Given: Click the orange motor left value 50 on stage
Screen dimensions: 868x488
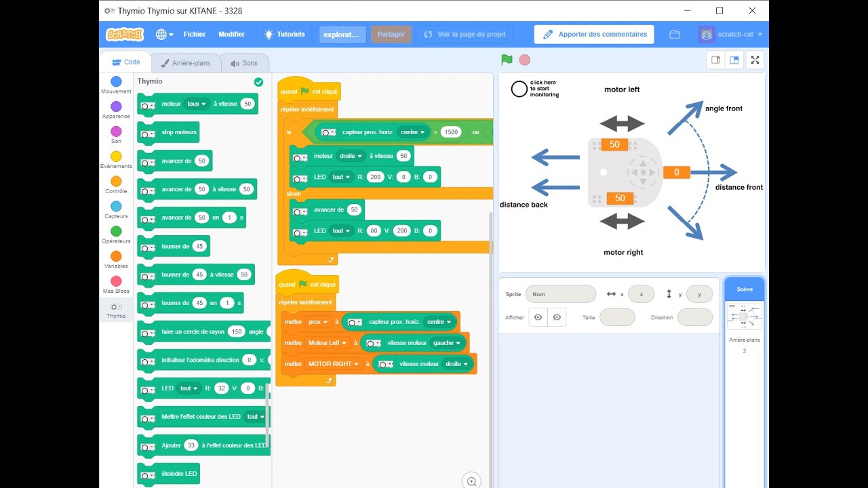Looking at the screenshot, I should pos(614,144).
